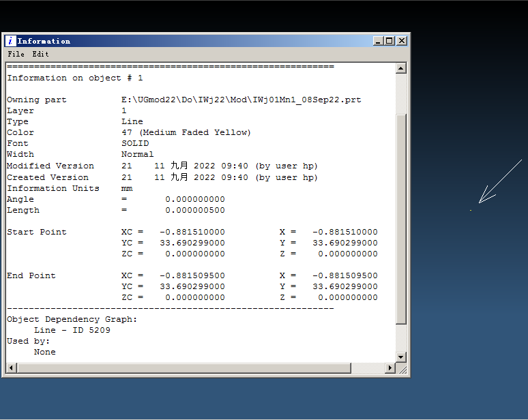The width and height of the screenshot is (528, 420).
Task: Click the color value '47 (Medium Faded Yellow)'
Action: click(186, 132)
